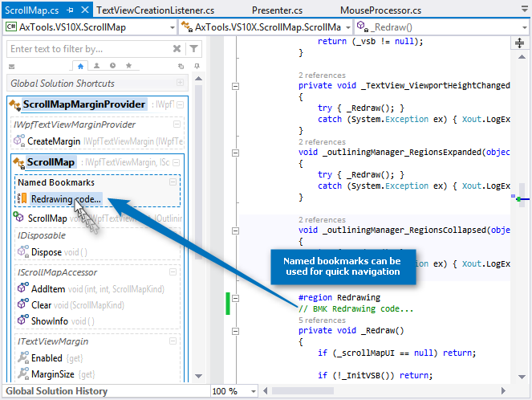The width and height of the screenshot is (532, 400).
Task: Click CreateMargin method icon
Action: pos(19,141)
